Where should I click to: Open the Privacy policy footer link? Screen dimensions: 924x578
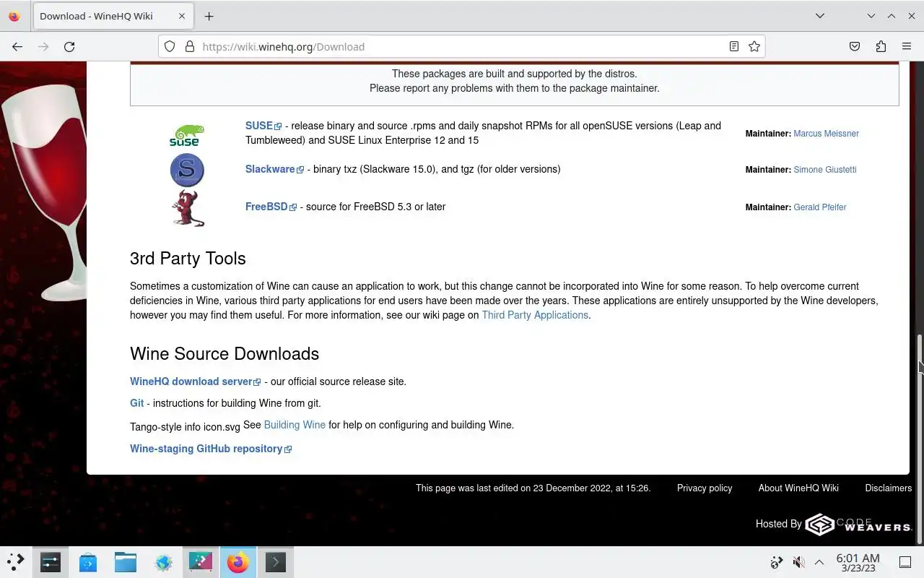tap(705, 488)
